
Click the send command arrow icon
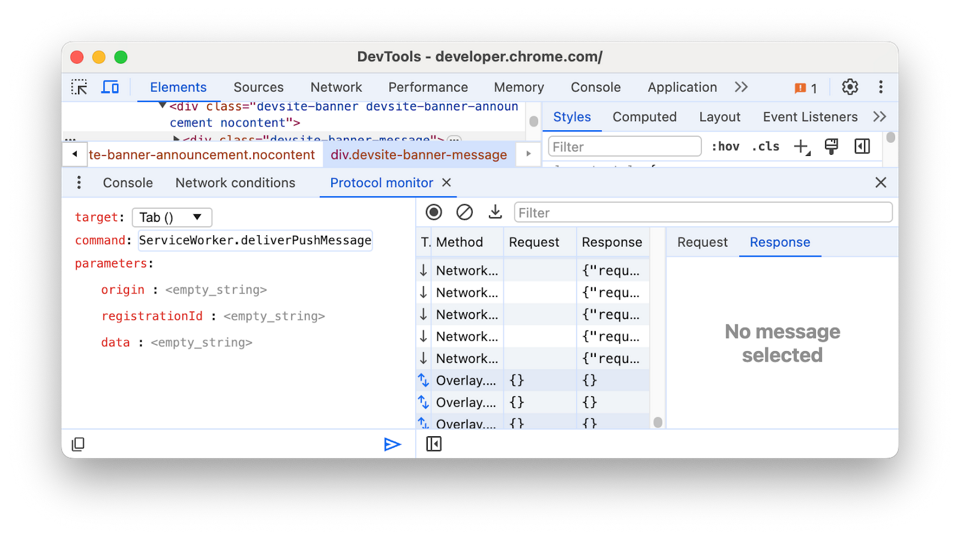[x=392, y=444]
